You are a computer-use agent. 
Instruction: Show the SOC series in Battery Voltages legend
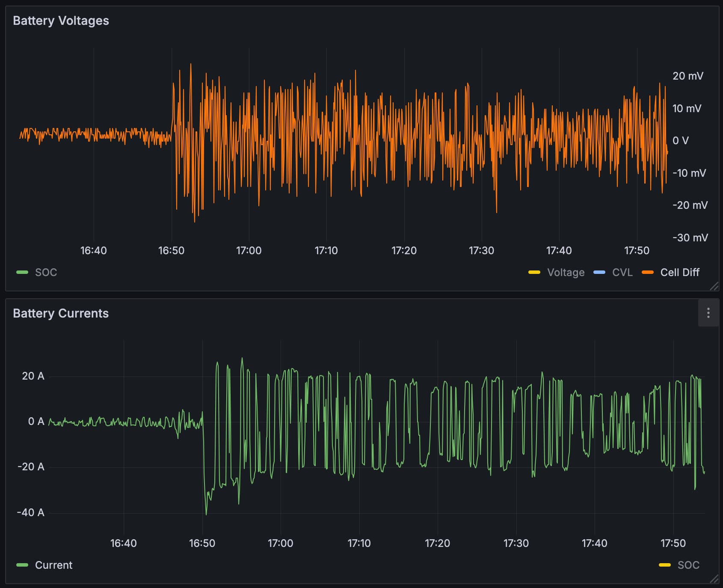click(x=46, y=273)
